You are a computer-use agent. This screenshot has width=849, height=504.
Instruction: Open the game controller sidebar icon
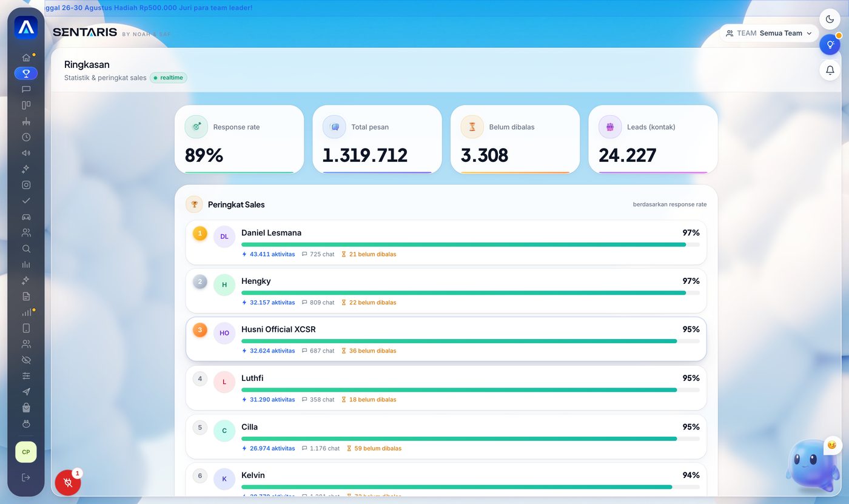click(x=26, y=217)
